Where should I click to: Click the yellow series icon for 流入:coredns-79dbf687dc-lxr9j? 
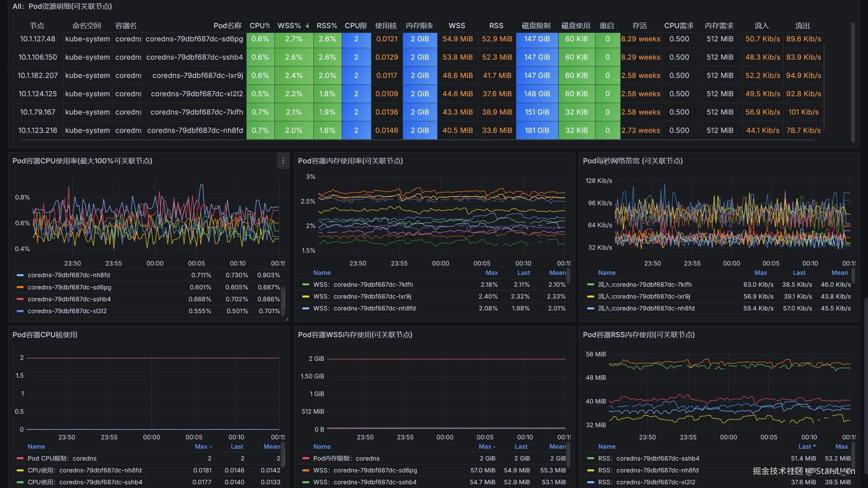591,297
